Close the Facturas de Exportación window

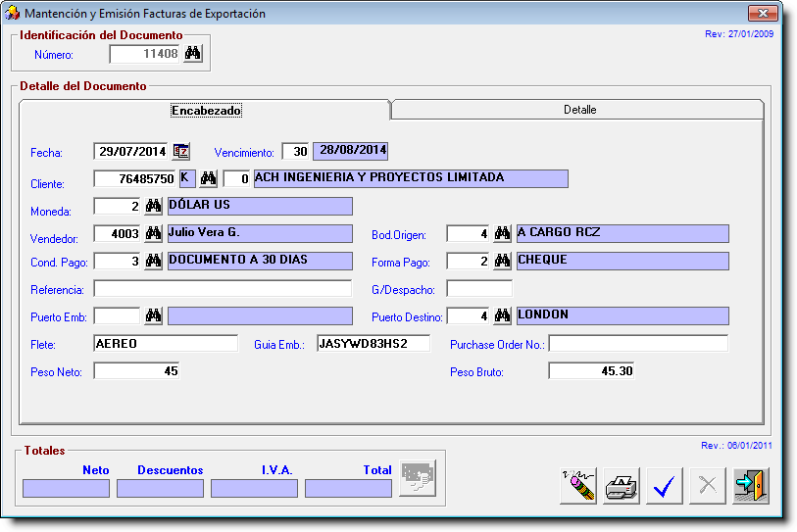pos(763,13)
